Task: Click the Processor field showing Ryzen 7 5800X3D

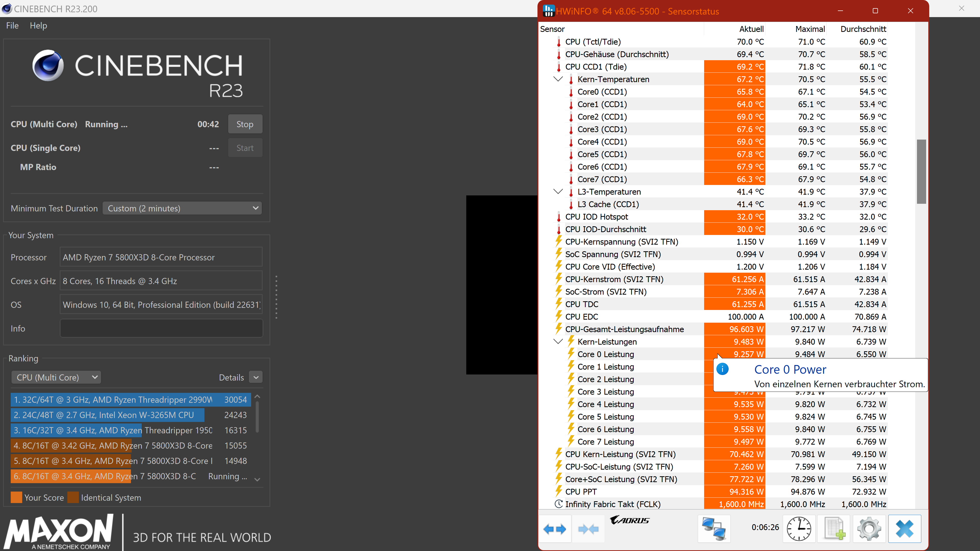Action: pos(161,257)
